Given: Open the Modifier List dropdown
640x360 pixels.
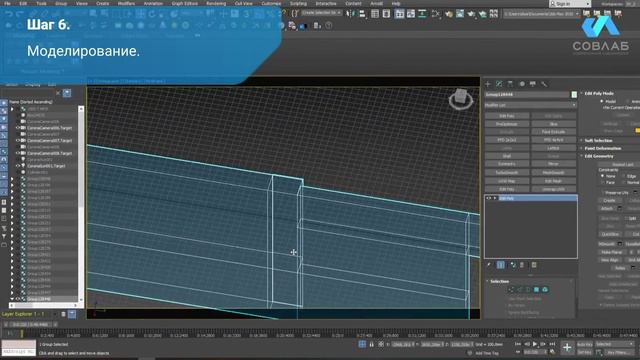Looking at the screenshot, I should pos(530,105).
